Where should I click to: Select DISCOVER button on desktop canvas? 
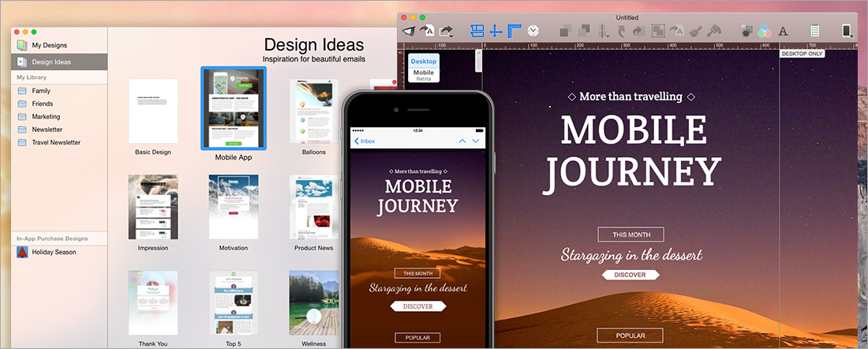[630, 275]
